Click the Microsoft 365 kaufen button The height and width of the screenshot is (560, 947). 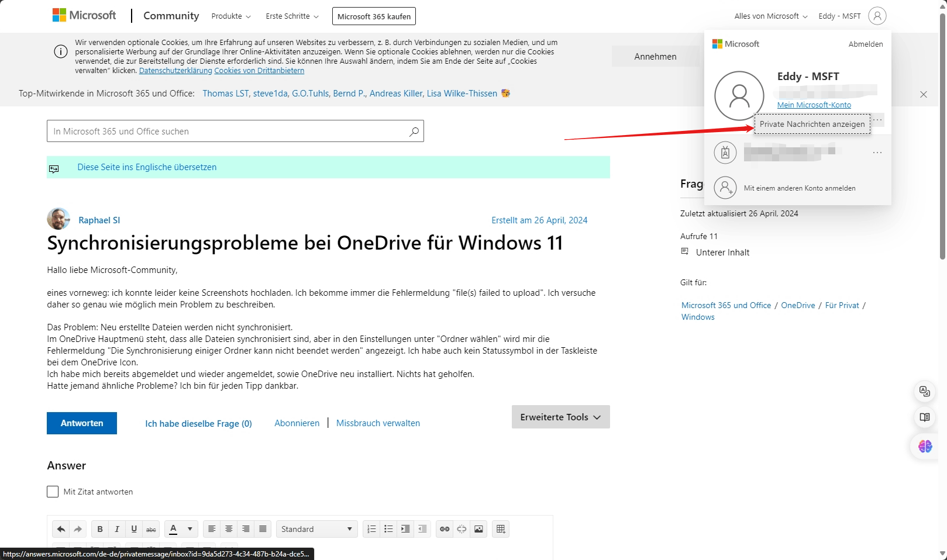pos(374,16)
